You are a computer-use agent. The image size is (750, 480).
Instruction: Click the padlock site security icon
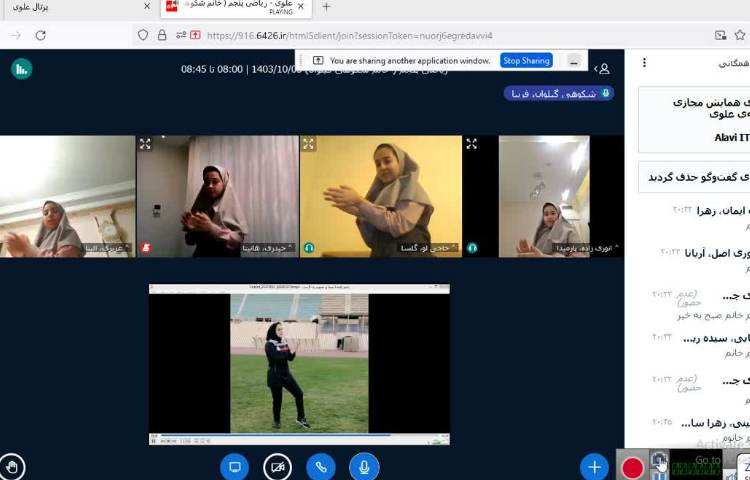162,35
